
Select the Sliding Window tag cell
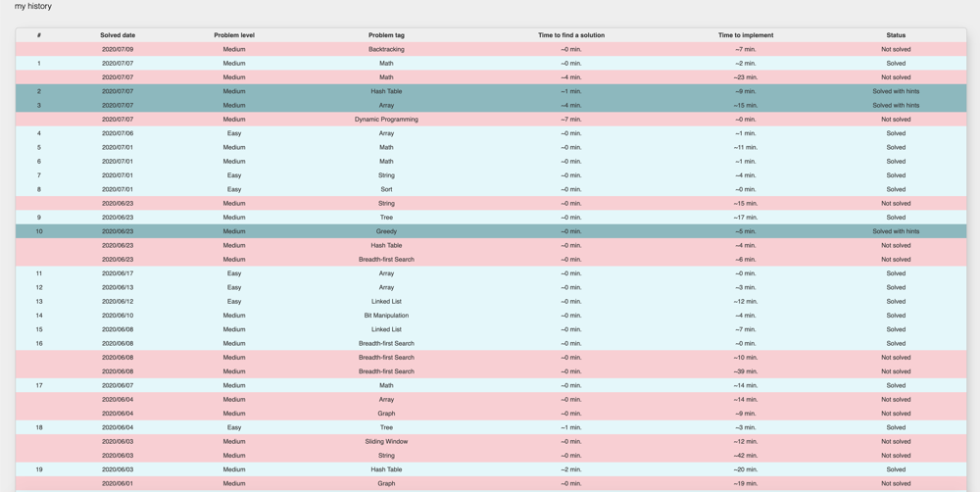coord(386,441)
